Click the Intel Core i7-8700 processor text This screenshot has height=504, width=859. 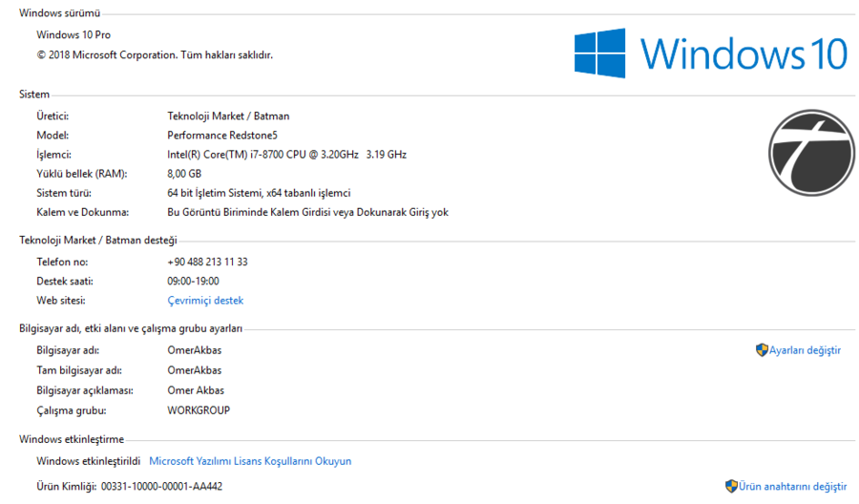286,154
